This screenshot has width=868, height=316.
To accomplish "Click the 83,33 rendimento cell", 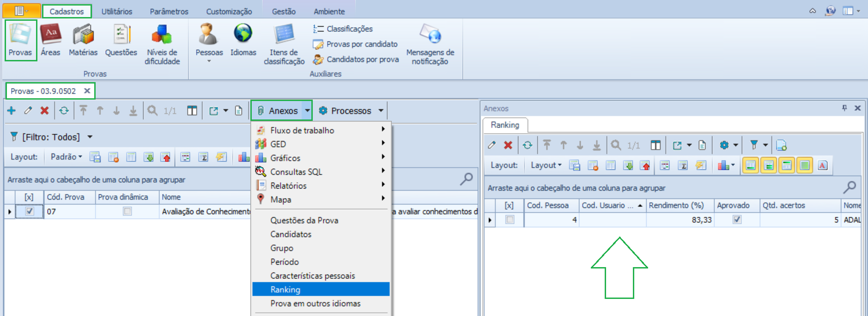I will coord(680,220).
